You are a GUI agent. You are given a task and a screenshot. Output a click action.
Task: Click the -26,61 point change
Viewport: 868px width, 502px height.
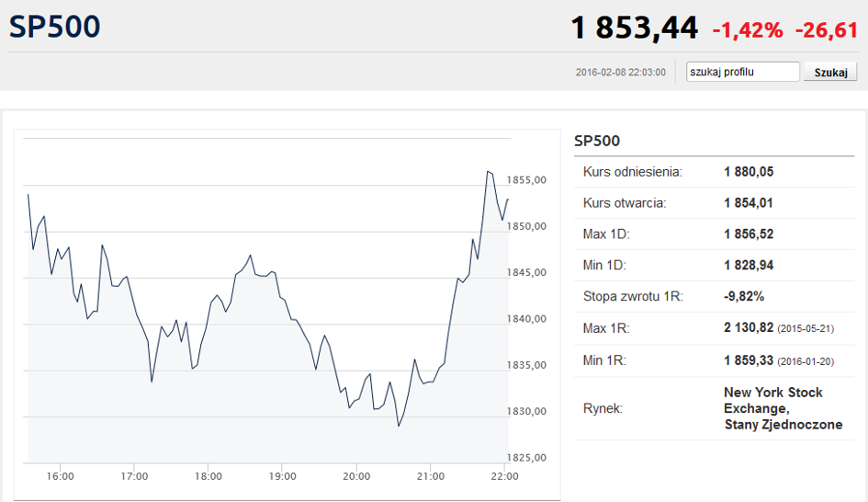pos(827,30)
